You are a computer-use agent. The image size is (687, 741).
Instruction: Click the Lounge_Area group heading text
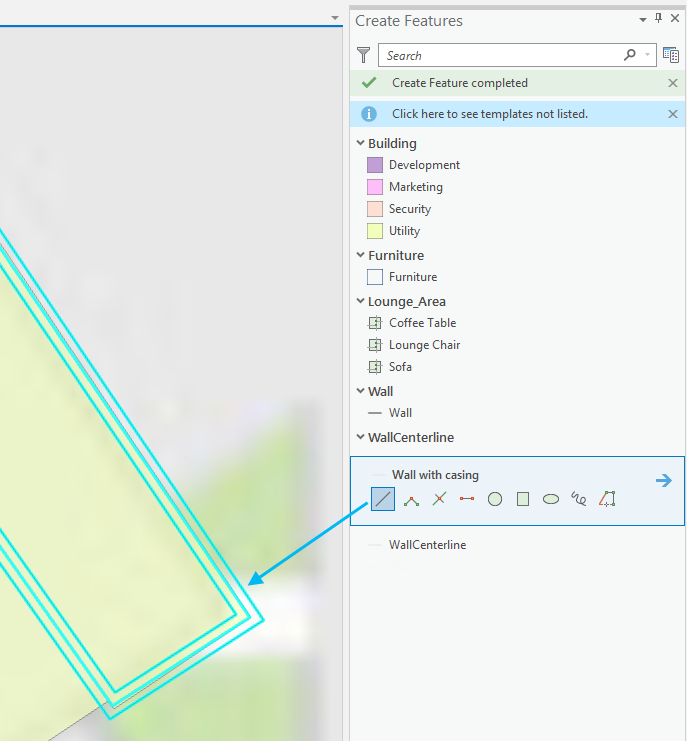(x=407, y=302)
